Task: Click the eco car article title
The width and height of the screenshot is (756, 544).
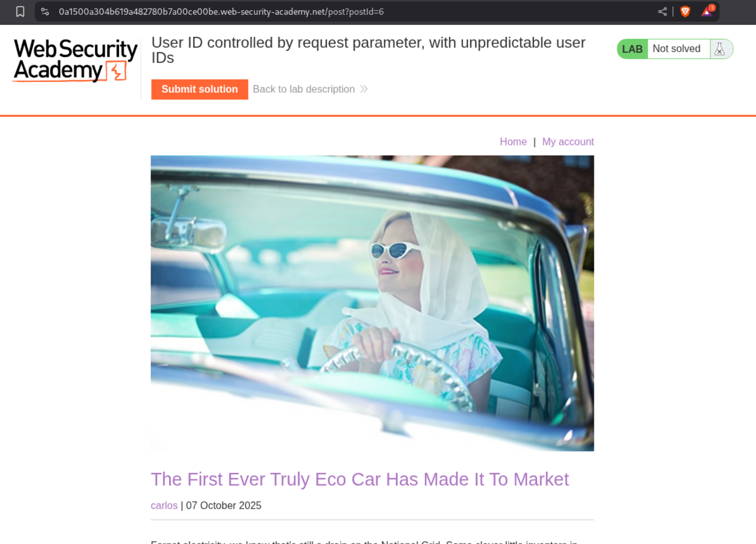Action: point(360,479)
